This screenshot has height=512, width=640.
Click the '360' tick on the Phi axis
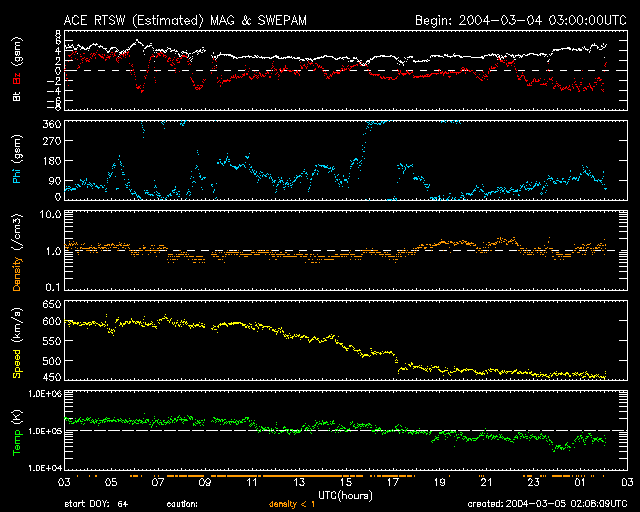[x=52, y=124]
